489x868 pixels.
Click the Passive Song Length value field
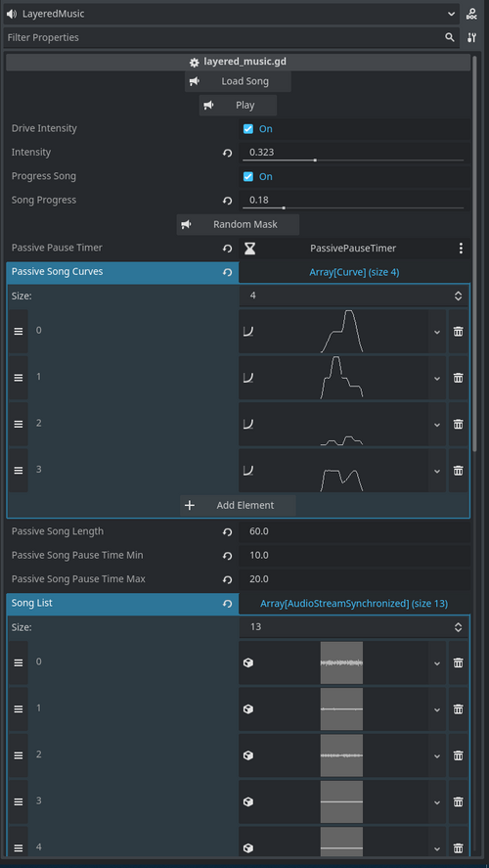(x=355, y=531)
